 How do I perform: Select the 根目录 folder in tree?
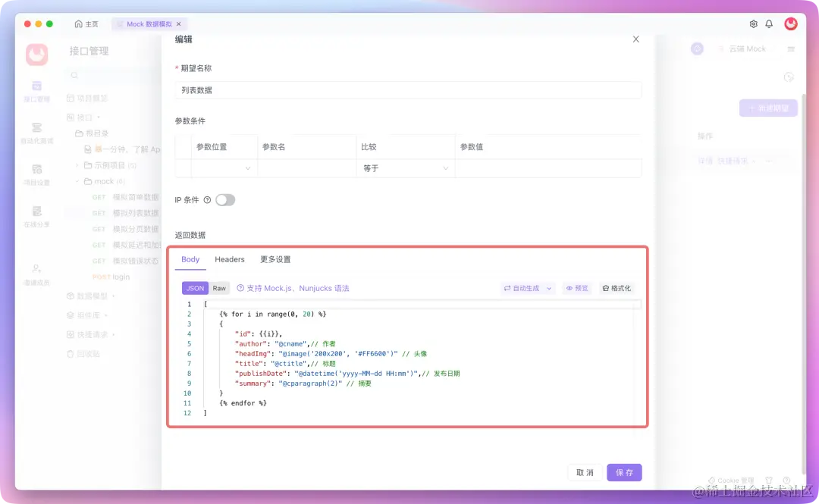point(92,133)
